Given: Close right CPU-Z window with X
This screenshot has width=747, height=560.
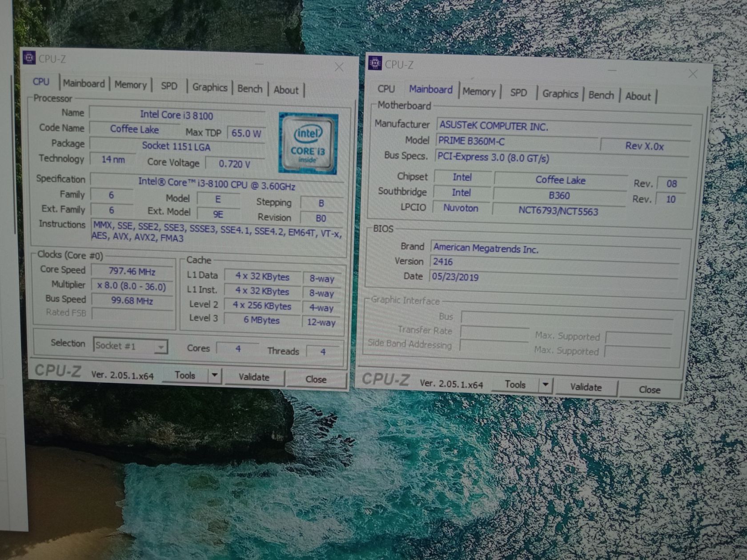Looking at the screenshot, I should pyautogui.click(x=693, y=74).
